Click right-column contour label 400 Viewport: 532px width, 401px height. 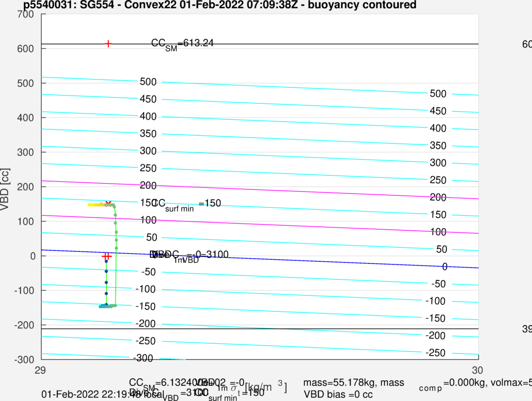pos(438,128)
